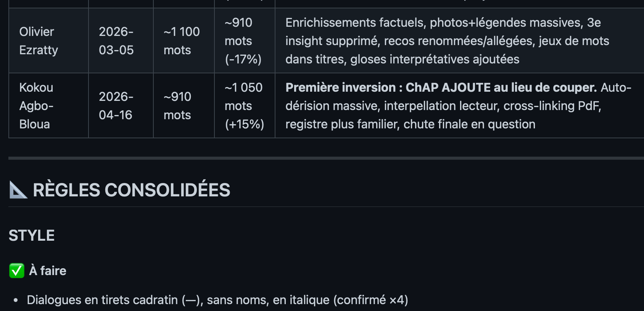Click the horizontal divider line below table

click(326, 158)
